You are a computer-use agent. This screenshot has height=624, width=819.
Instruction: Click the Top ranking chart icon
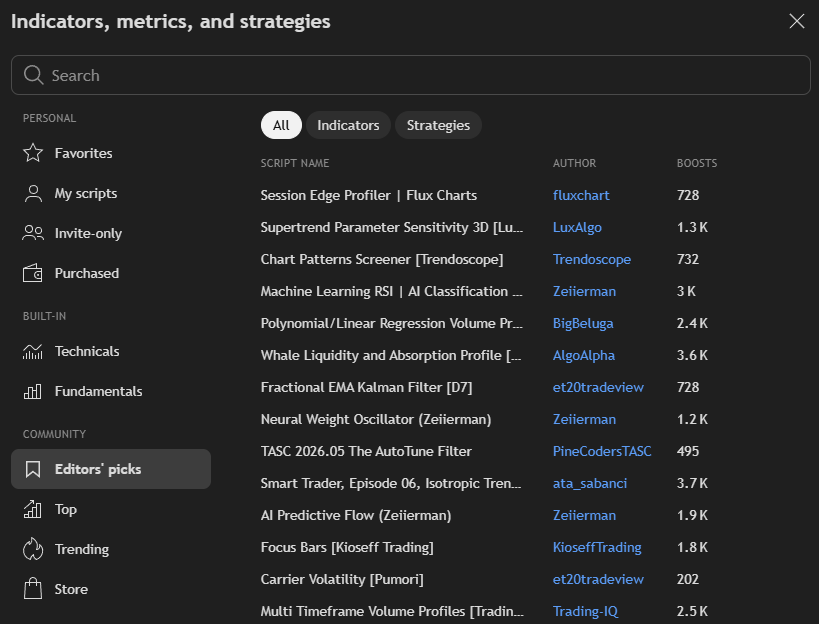point(33,509)
